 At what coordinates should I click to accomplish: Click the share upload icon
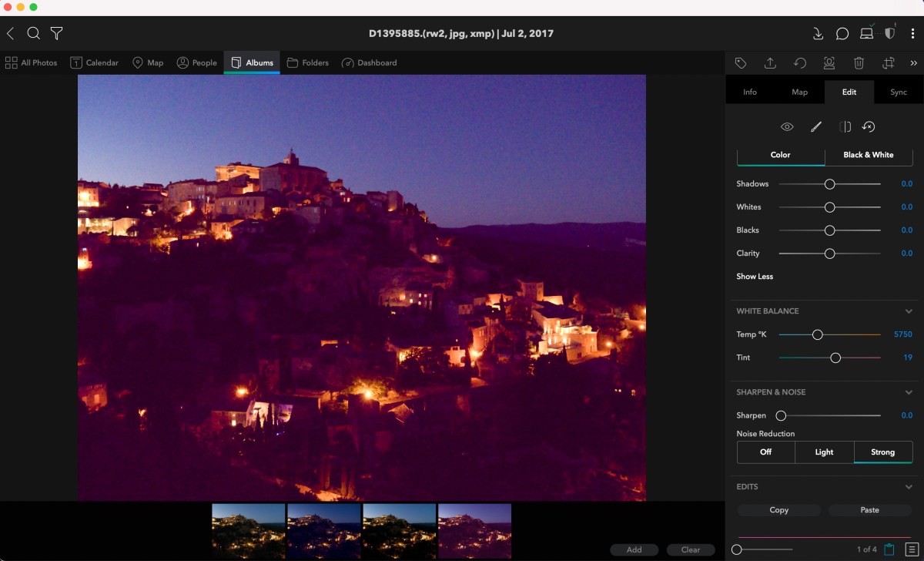pos(770,63)
